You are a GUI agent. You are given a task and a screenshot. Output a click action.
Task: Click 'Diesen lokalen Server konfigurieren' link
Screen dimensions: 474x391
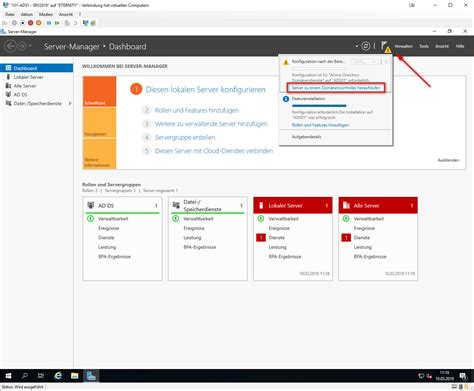click(x=205, y=90)
